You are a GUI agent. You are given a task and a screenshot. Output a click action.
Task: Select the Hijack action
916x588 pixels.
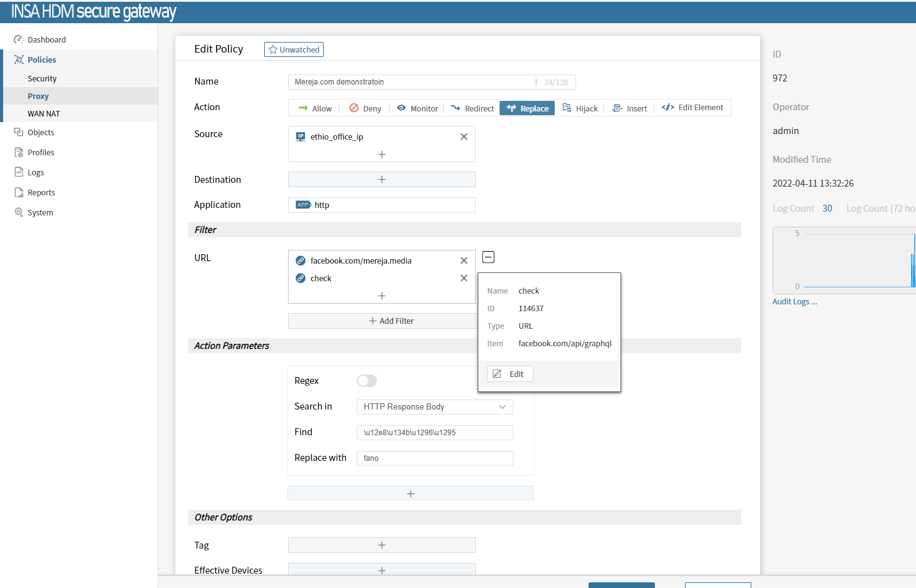point(580,108)
